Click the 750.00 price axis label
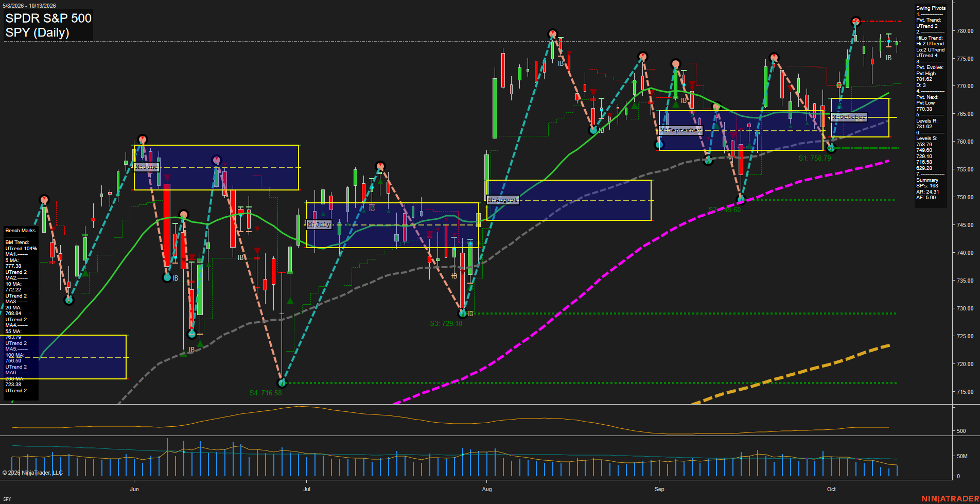 [x=965, y=197]
